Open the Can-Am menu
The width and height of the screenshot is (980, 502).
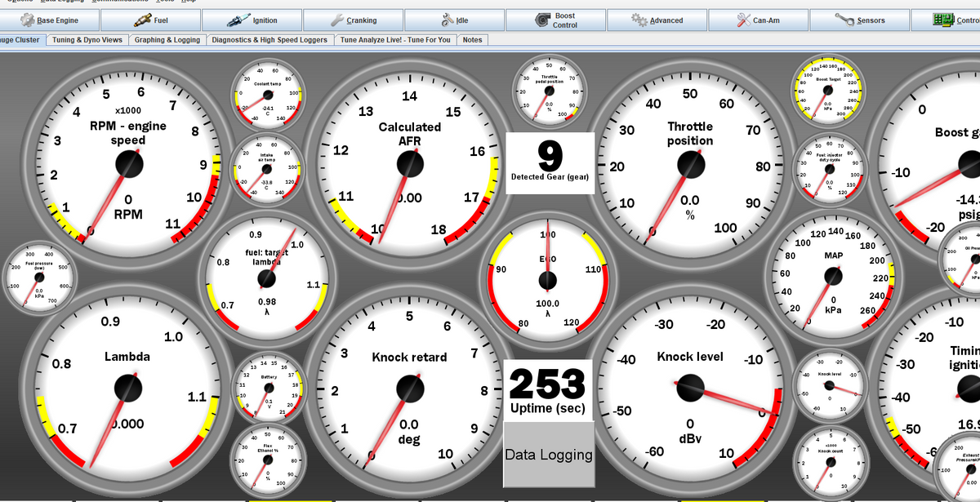pyautogui.click(x=759, y=20)
